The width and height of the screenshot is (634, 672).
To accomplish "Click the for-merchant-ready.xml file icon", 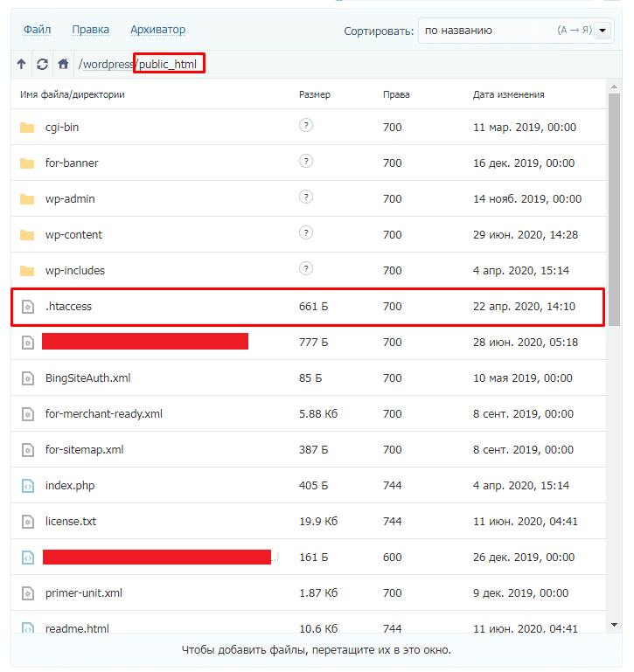I will pyautogui.click(x=28, y=414).
